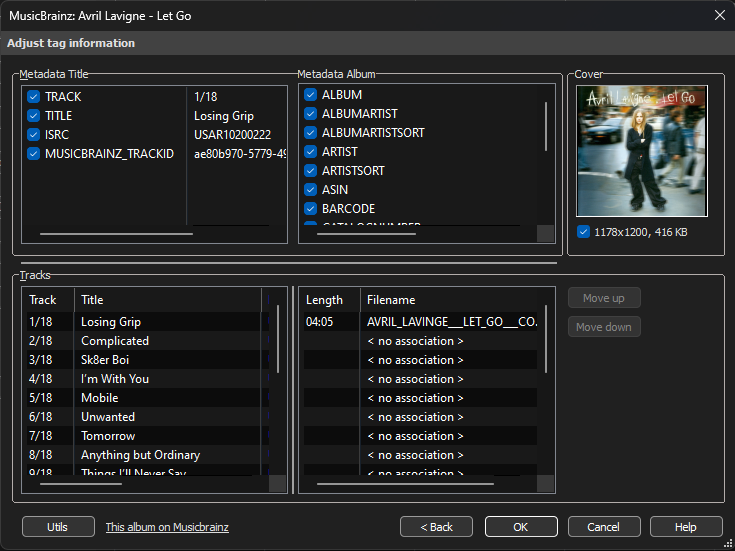Click the vertical scrollbar in Metadata Album list
The width and height of the screenshot is (735, 551).
(546, 127)
